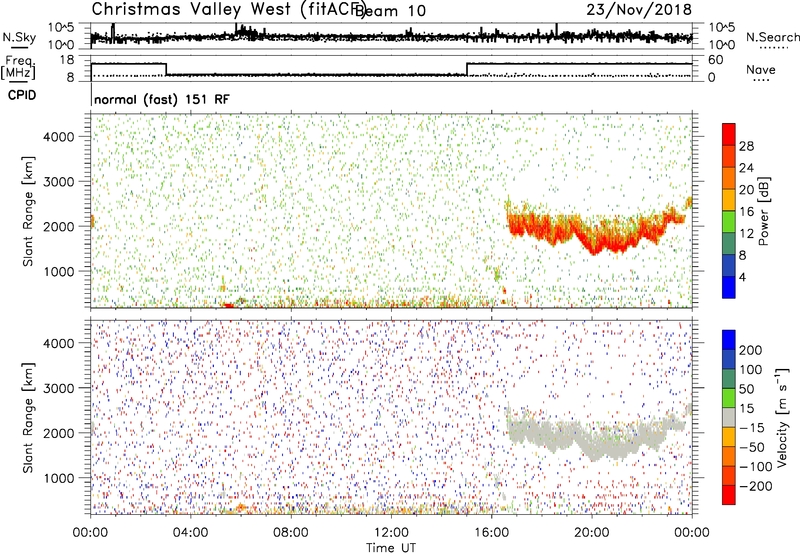Click the 'Time UT' axis label
This screenshot has height=554, width=800.
(391, 548)
